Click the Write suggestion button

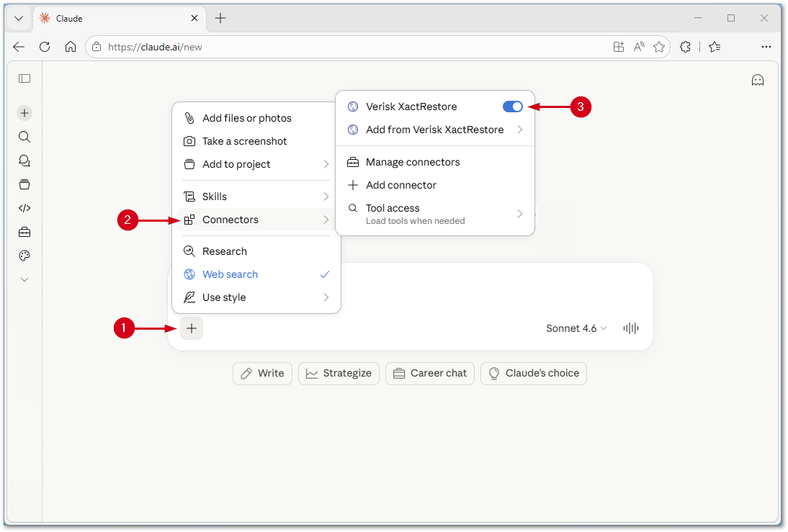pyautogui.click(x=262, y=373)
